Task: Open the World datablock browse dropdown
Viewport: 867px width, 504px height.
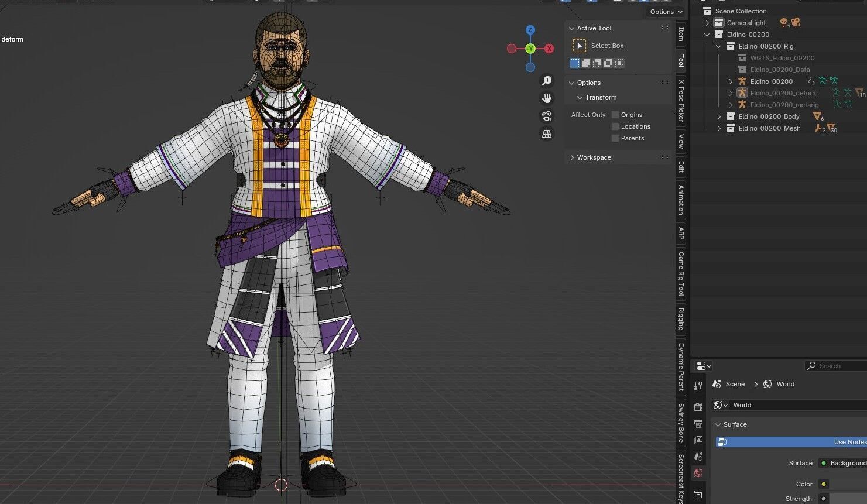Action: 721,405
